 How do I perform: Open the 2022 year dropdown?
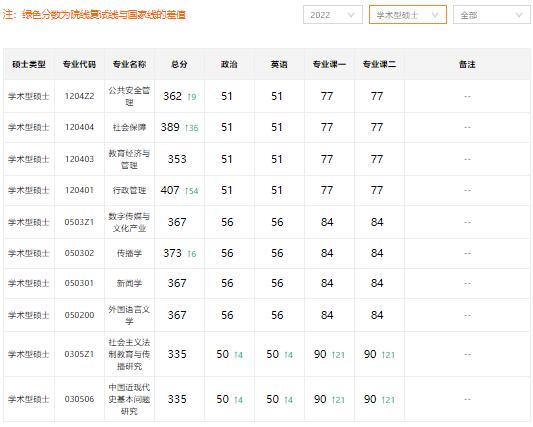coord(333,15)
